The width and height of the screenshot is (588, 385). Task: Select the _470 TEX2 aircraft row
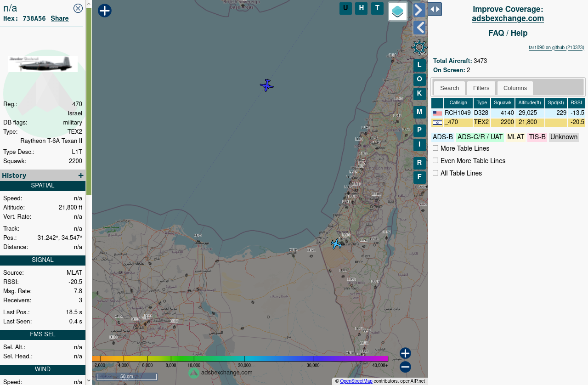click(508, 122)
